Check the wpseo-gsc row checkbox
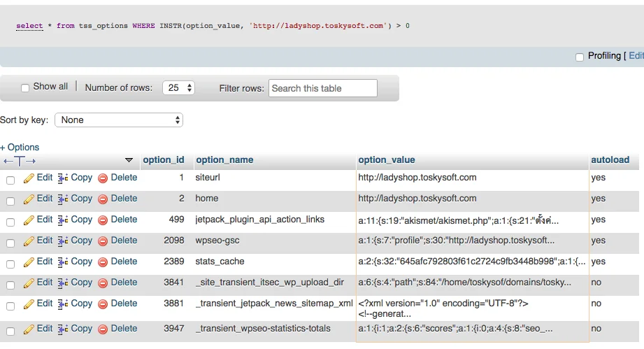 [x=10, y=243]
